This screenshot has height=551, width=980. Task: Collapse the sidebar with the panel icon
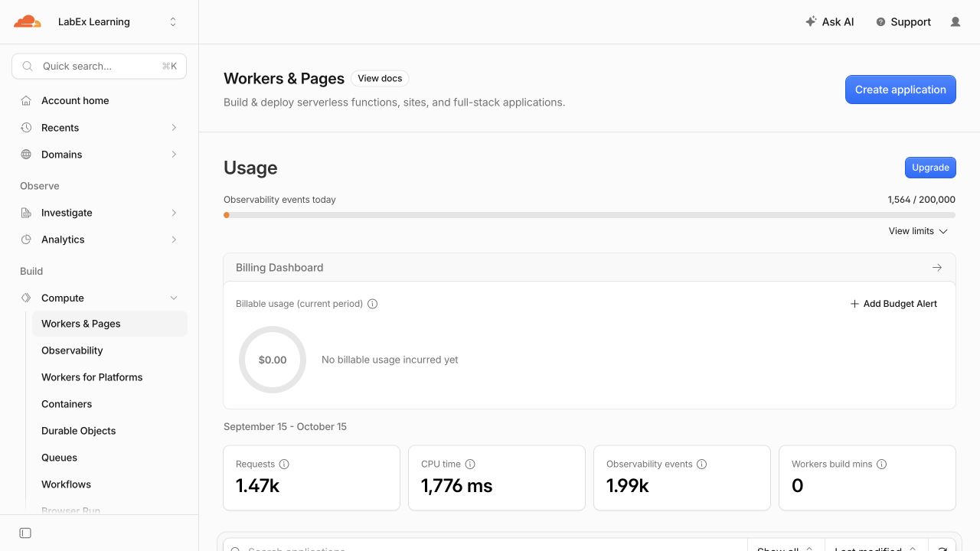25,533
